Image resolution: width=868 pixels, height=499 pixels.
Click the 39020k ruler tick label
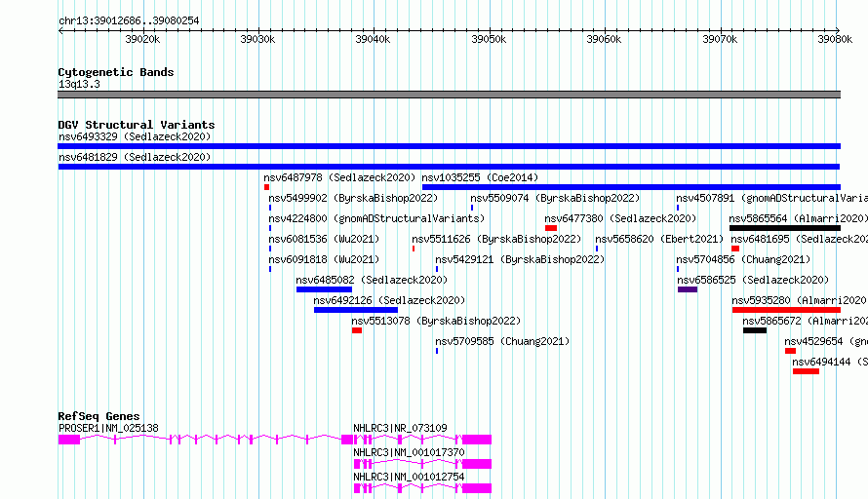coord(142,39)
